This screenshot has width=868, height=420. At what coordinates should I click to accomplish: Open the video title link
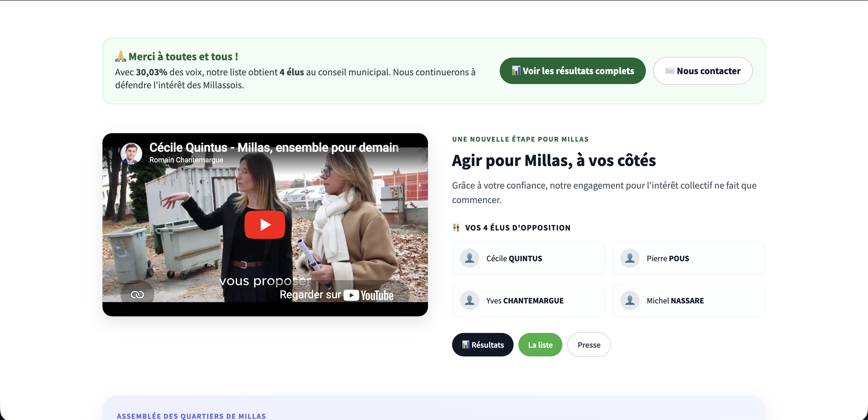[x=274, y=148]
